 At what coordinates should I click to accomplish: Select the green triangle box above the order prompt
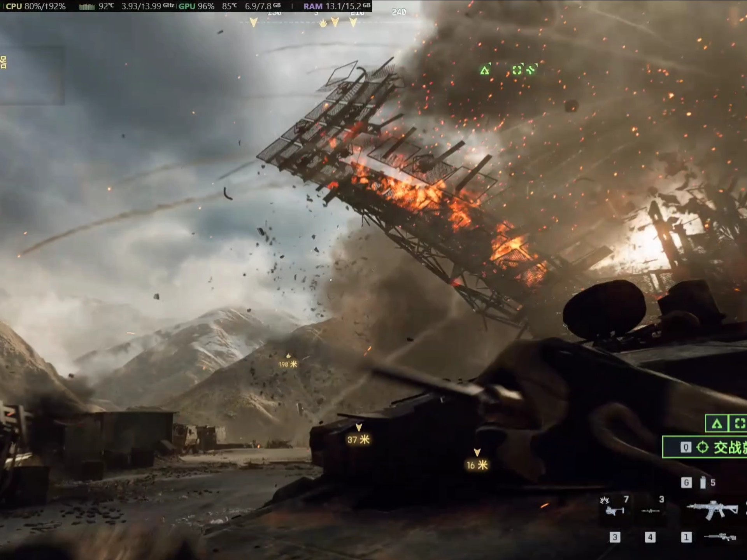[x=717, y=423]
